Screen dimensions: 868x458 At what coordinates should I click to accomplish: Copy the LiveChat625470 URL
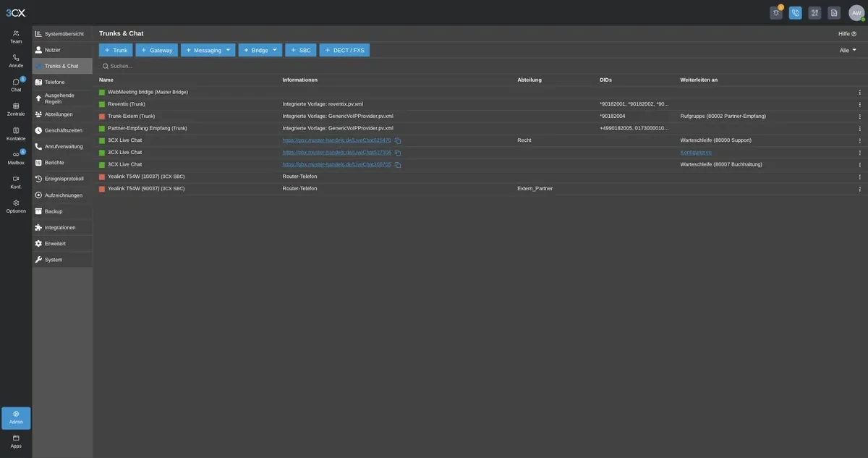click(398, 140)
